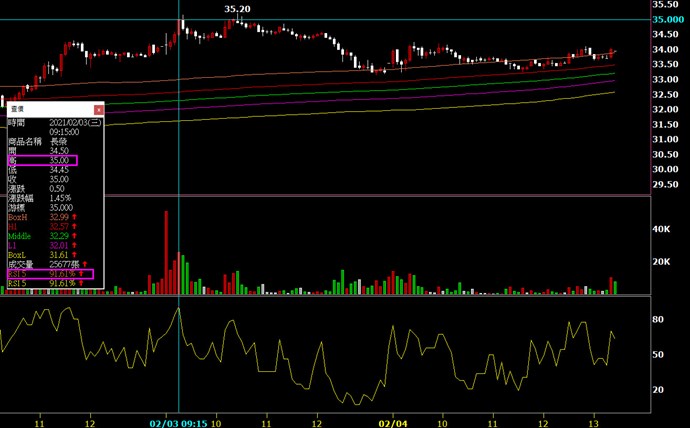Click the 35.20 peak price label
The height and width of the screenshot is (428, 690).
[237, 9]
